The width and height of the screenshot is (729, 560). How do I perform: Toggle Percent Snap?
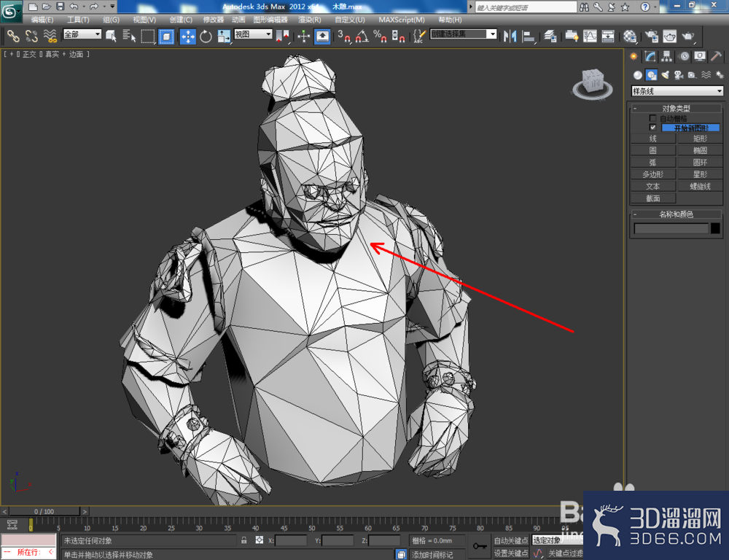coord(380,36)
